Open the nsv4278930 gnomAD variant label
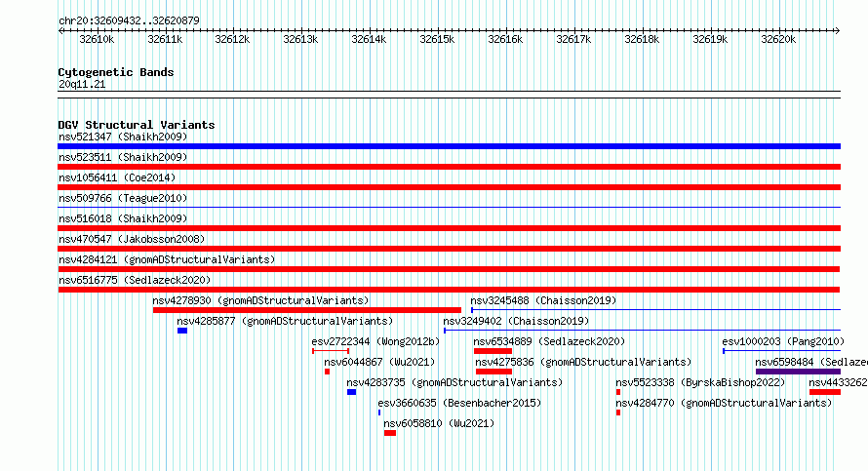This screenshot has height=471, width=868. (260, 300)
